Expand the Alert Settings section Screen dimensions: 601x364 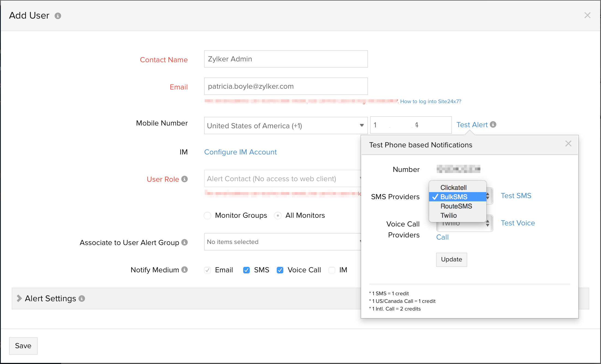tap(19, 298)
